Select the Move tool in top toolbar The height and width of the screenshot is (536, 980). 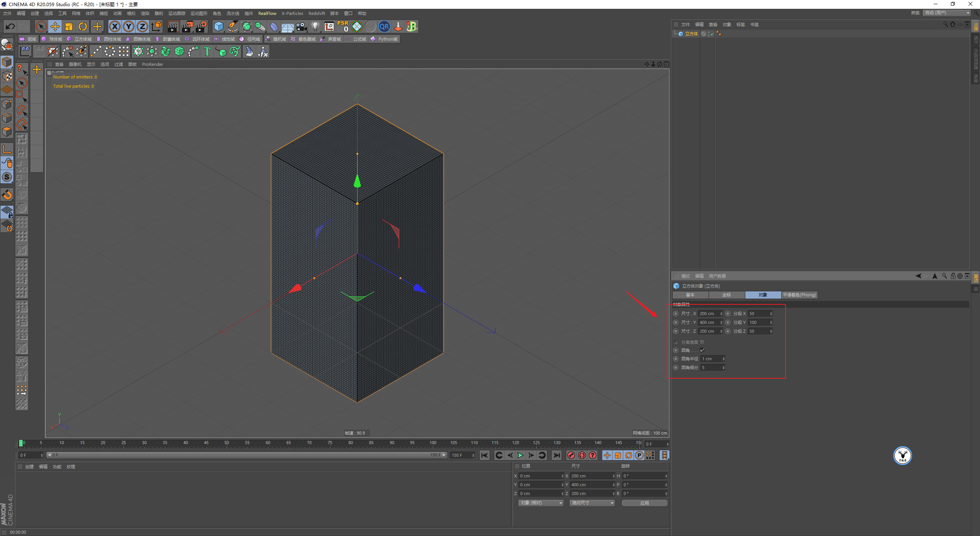pyautogui.click(x=55, y=26)
